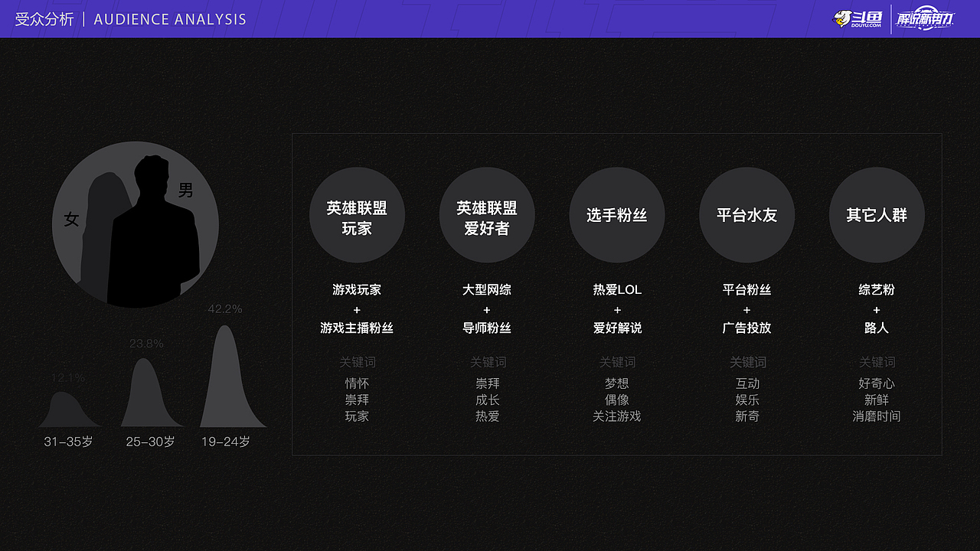This screenshot has width=980, height=551.
Task: Click the 广告投放 text
Action: click(747, 328)
